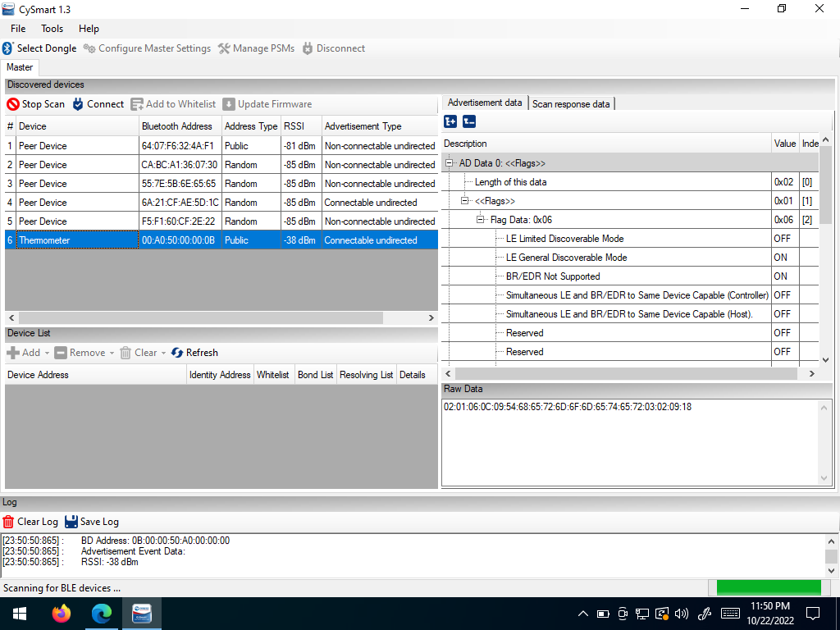Image resolution: width=840 pixels, height=630 pixels.
Task: Sort by Bluetooth Address column header
Action: 180,126
